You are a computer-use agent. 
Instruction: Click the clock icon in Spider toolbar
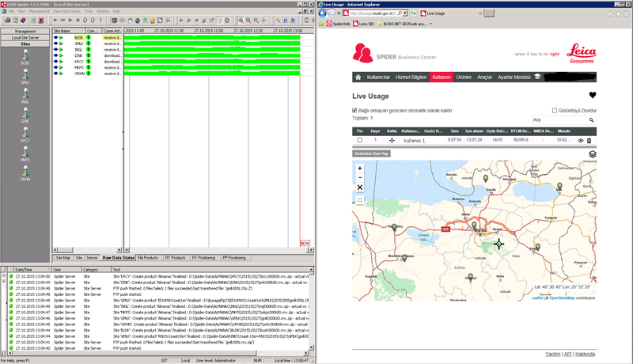[x=220, y=20]
